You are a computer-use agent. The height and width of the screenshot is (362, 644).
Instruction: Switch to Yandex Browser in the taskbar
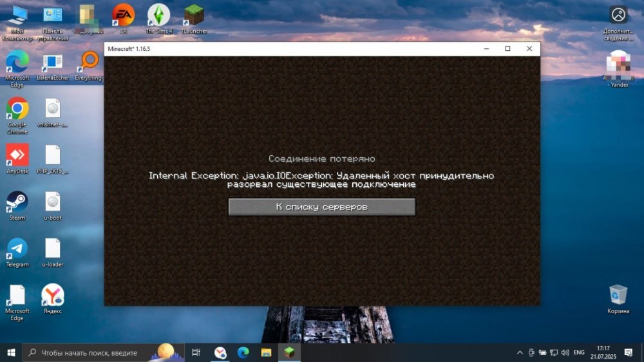tap(220, 352)
